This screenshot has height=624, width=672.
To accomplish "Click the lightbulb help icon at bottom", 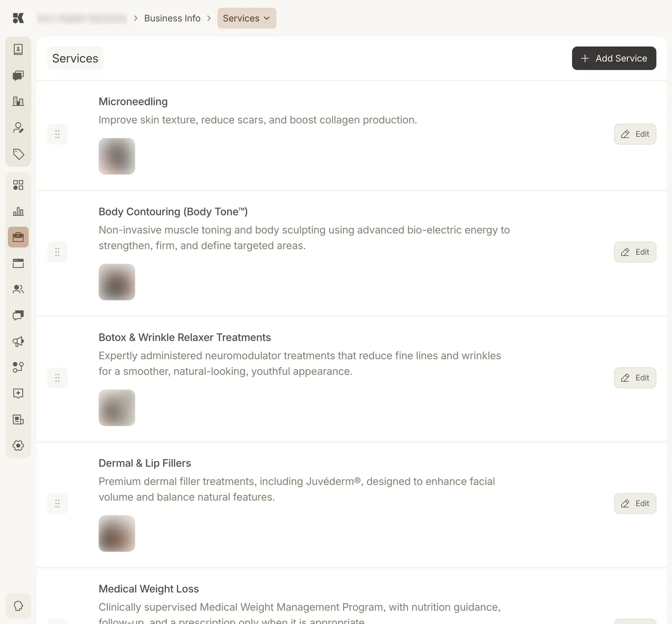I will click(x=18, y=606).
